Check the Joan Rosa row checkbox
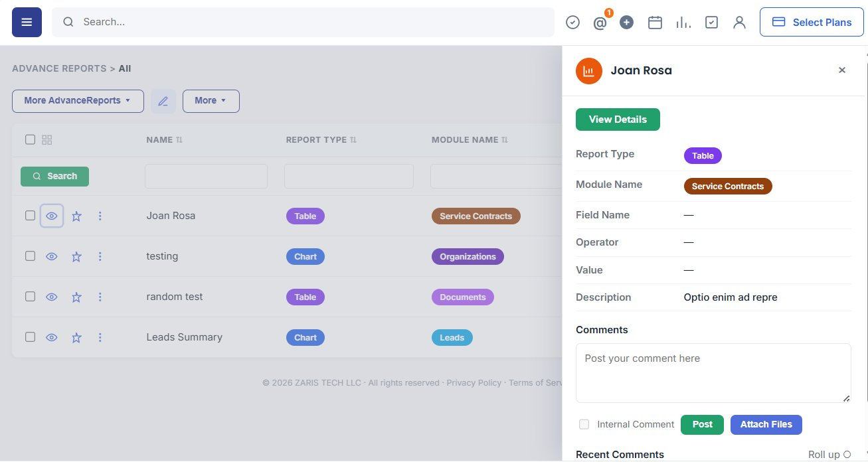The height and width of the screenshot is (462, 868). (30, 216)
